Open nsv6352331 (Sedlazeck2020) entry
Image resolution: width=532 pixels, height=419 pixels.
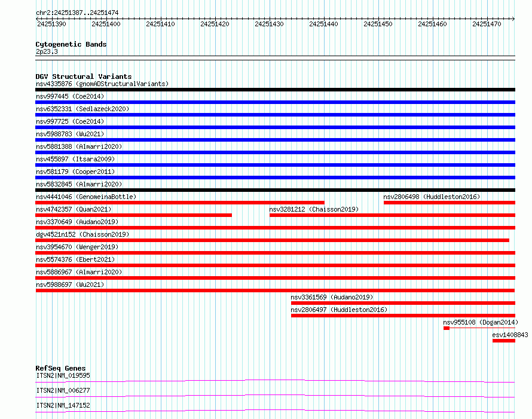(82, 109)
